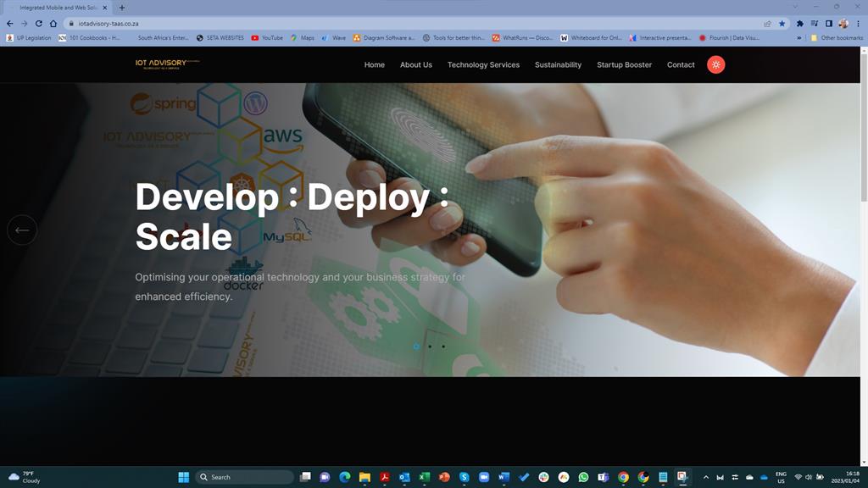Select the first carousel slide dot

416,347
